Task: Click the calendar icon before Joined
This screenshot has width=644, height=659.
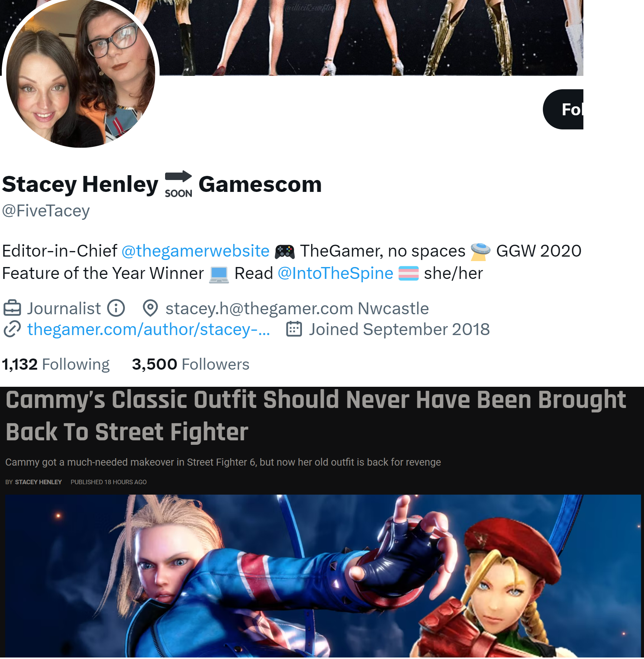Action: click(294, 329)
